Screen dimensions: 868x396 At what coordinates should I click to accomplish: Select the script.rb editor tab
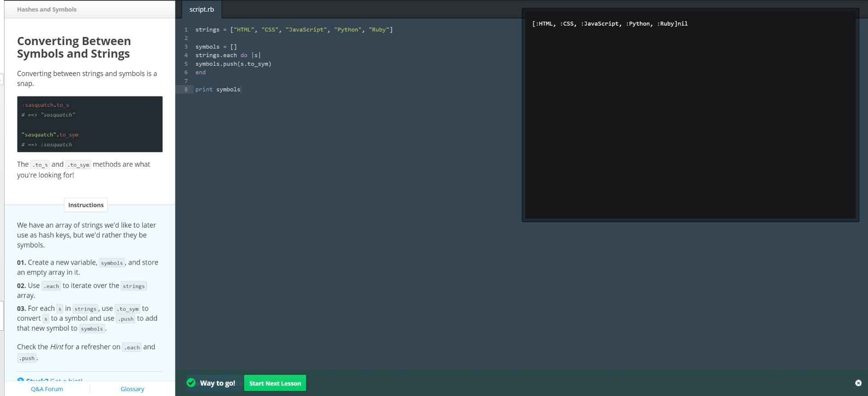coord(202,9)
